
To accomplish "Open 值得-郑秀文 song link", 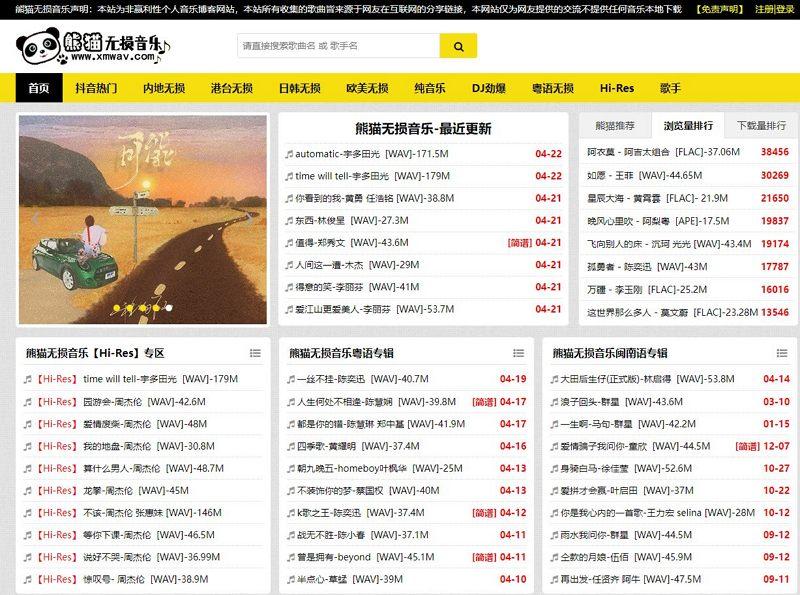I will click(352, 242).
